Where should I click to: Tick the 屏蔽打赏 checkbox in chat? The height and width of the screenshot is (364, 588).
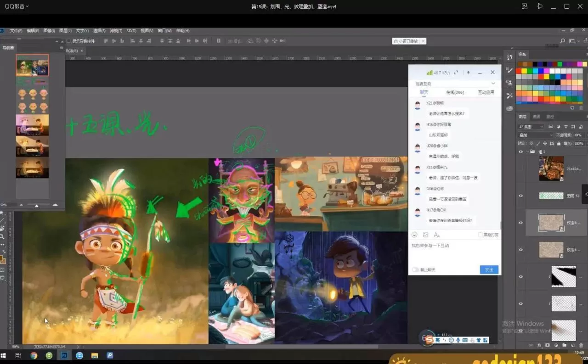tap(480, 235)
